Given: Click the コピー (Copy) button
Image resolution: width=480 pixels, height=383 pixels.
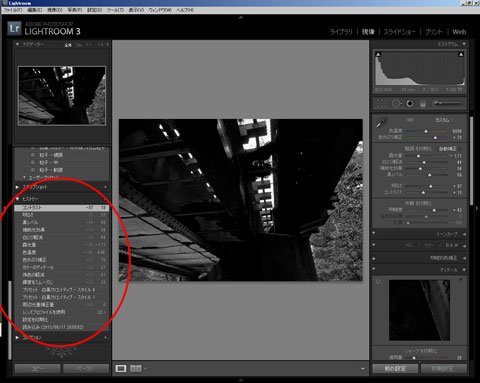Looking at the screenshot, I should coord(37,369).
